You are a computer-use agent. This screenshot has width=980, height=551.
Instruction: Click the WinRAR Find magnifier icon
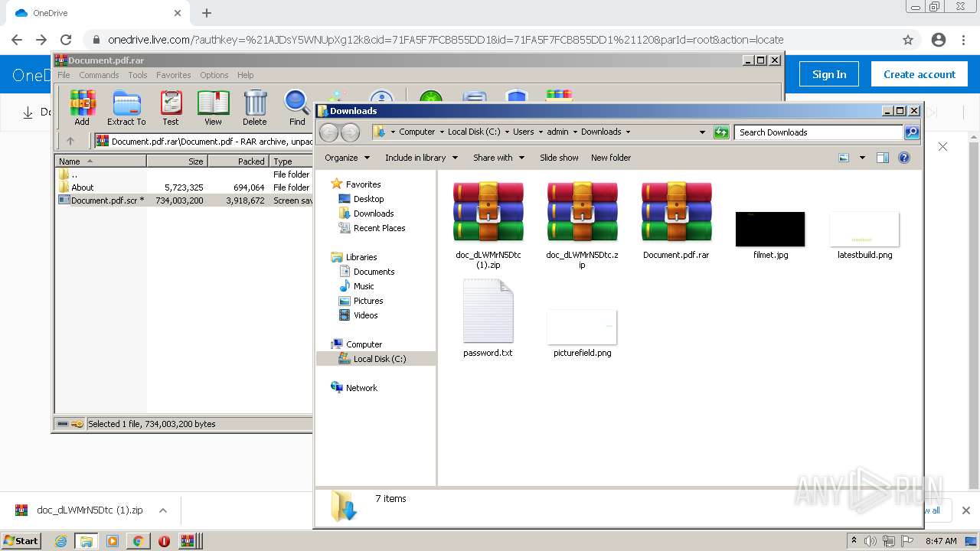click(297, 107)
